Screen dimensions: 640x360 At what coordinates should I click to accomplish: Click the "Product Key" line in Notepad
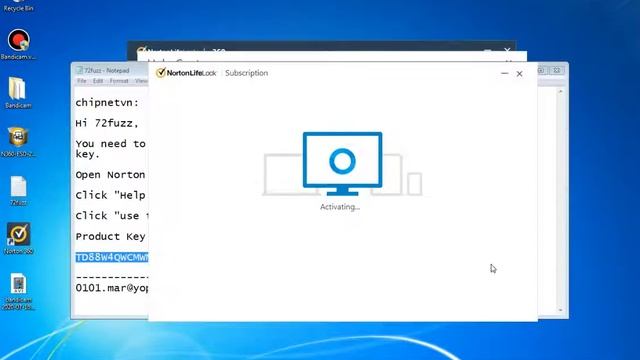pos(110,237)
